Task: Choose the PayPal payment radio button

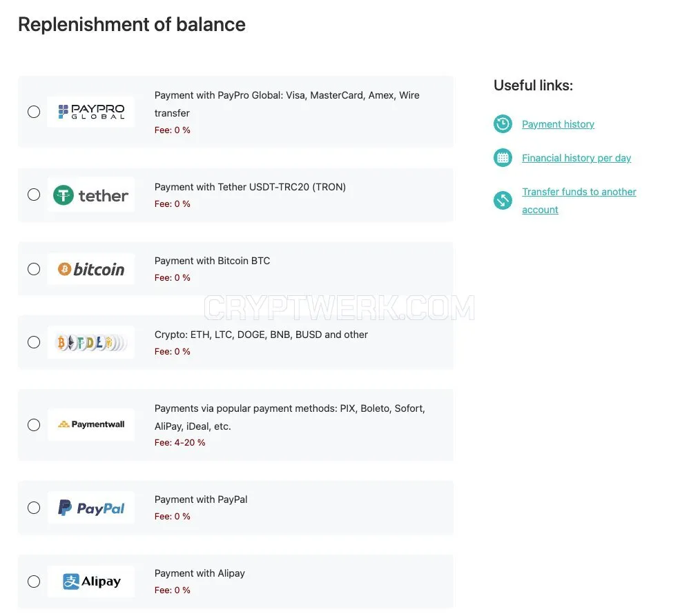Action: (34, 507)
